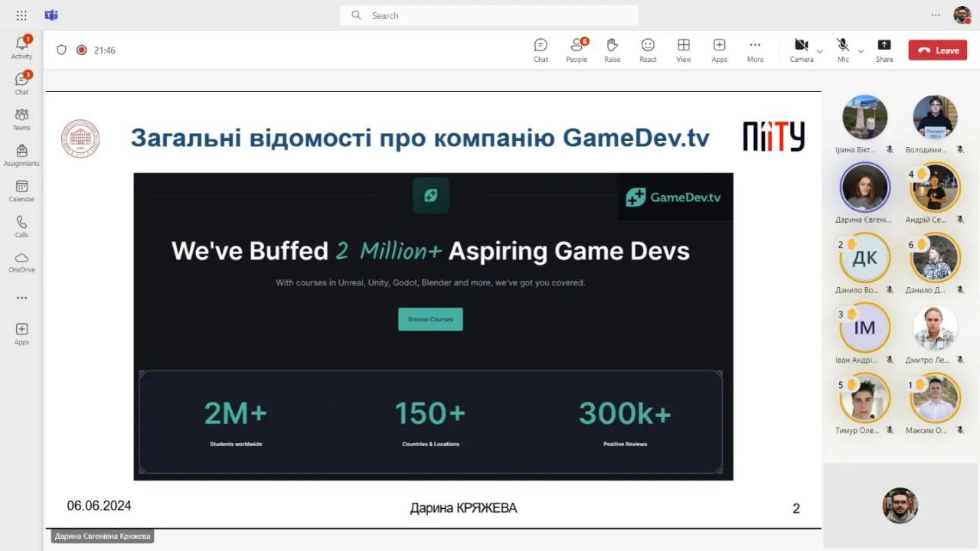980x551 pixels.
Task: Select Дарина Євгені participant video thumbnail
Action: pos(864,187)
